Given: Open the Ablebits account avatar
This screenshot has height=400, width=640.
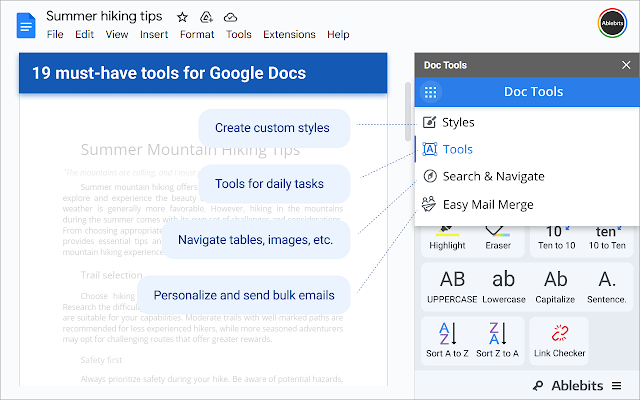Looking at the screenshot, I should 612,23.
